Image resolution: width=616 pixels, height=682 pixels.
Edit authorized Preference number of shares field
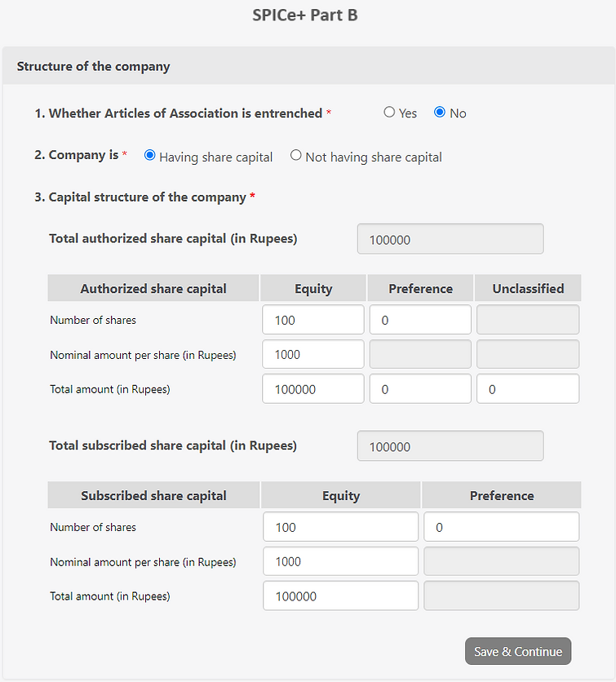420,320
